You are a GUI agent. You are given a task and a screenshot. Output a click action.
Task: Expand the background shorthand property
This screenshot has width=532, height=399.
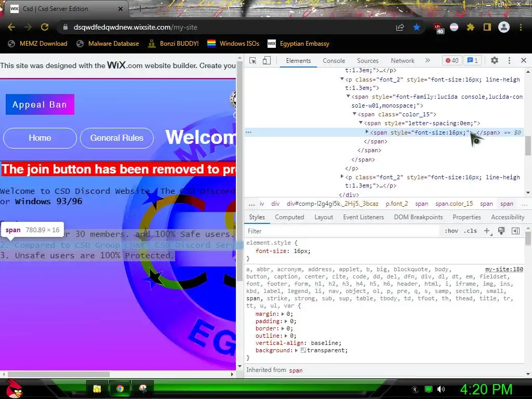pos(296,351)
